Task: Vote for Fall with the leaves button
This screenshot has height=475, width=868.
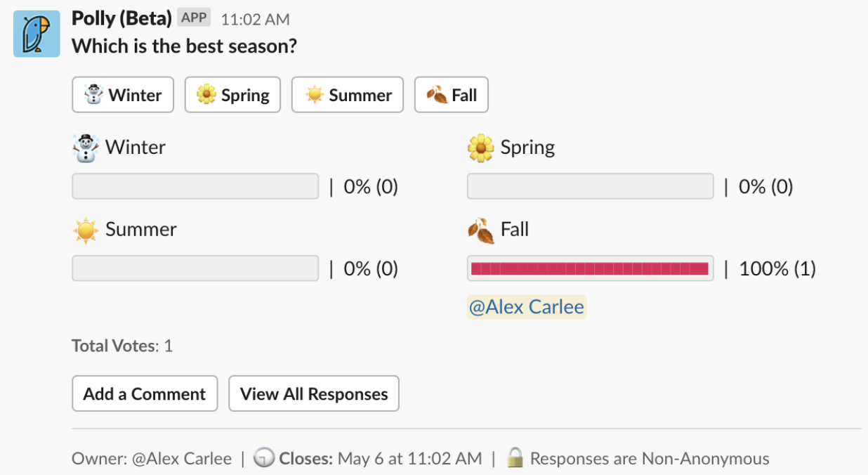Action: [x=452, y=95]
